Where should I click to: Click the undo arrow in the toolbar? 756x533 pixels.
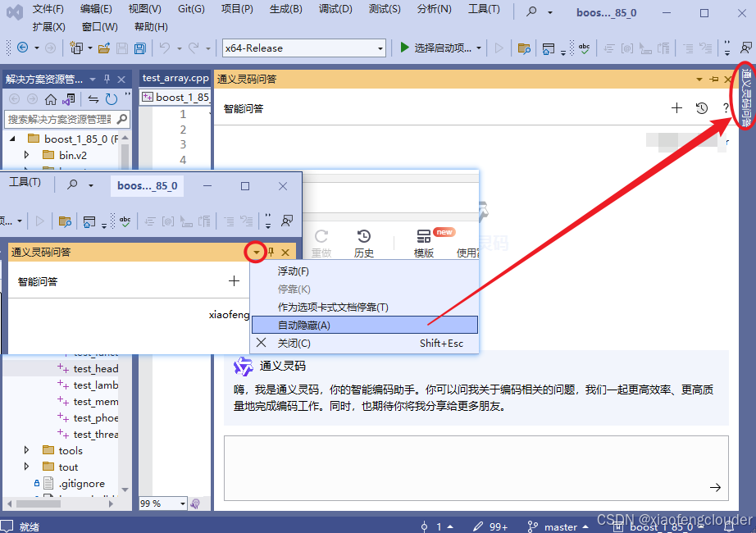[x=165, y=48]
